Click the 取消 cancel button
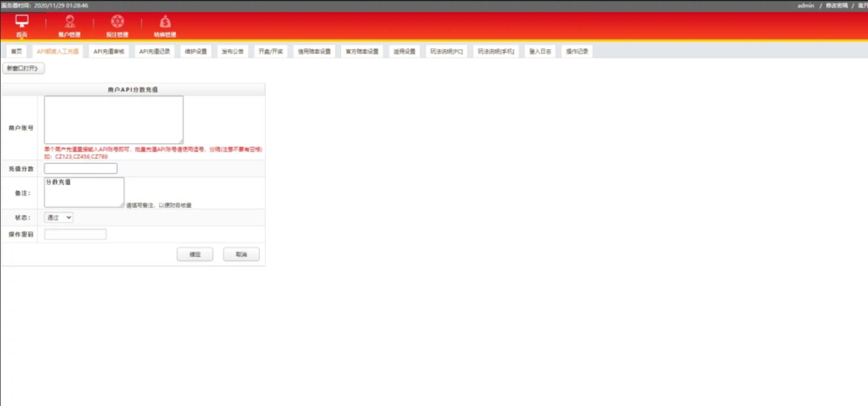The height and width of the screenshot is (406, 868). point(241,255)
